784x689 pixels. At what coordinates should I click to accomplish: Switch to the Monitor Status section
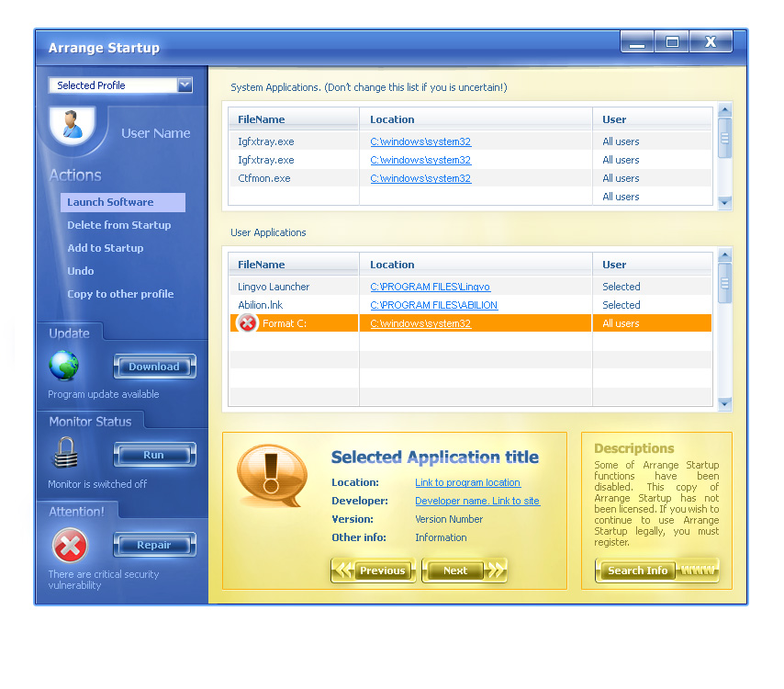point(91,421)
